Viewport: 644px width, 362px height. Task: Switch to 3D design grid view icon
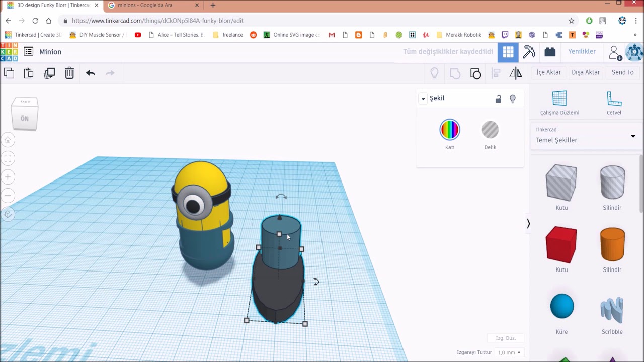pyautogui.click(x=508, y=52)
